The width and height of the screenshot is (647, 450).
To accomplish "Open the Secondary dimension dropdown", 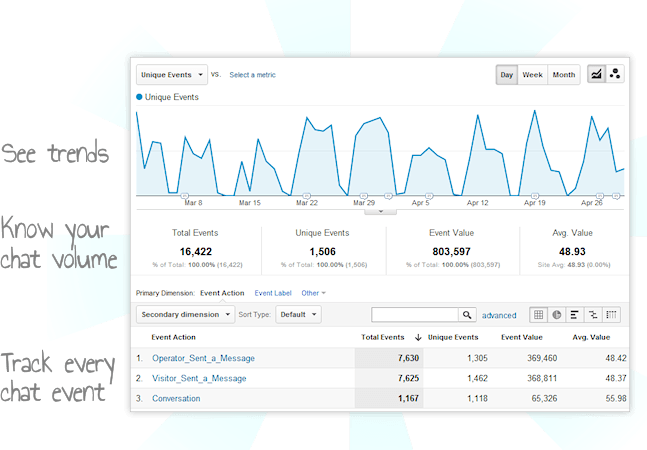I will coord(185,314).
